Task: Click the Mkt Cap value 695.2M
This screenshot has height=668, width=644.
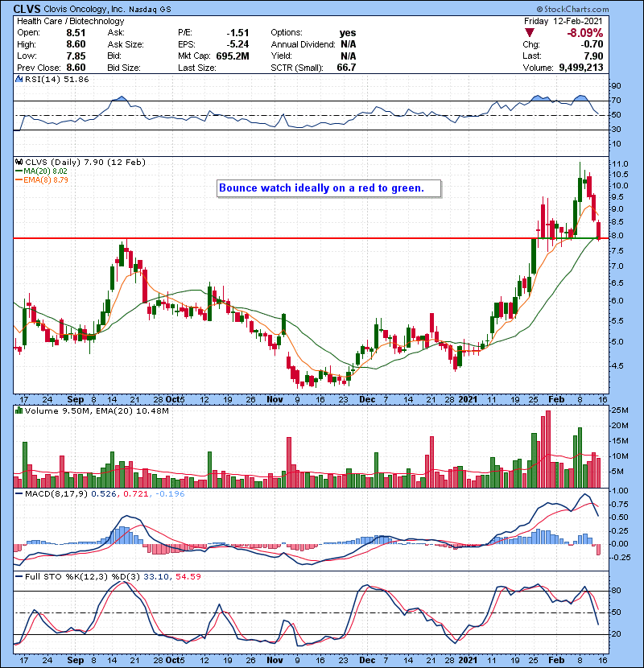Action: tap(233, 56)
